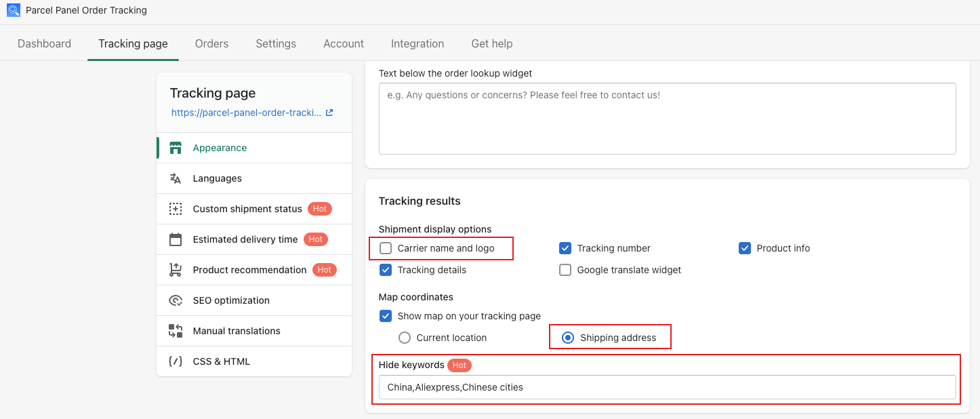This screenshot has width=980, height=419.
Task: Open Product recommendation section
Action: 254,270
